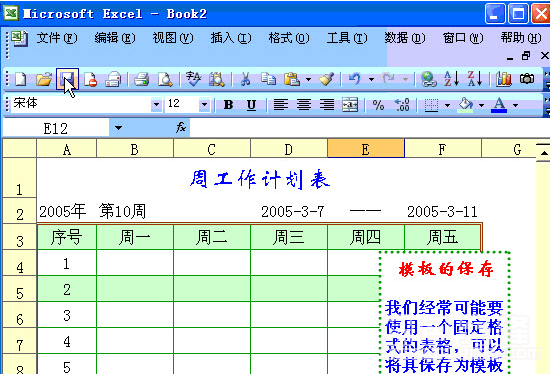The width and height of the screenshot is (550, 374).
Task: Select column E header
Action: (x=366, y=149)
